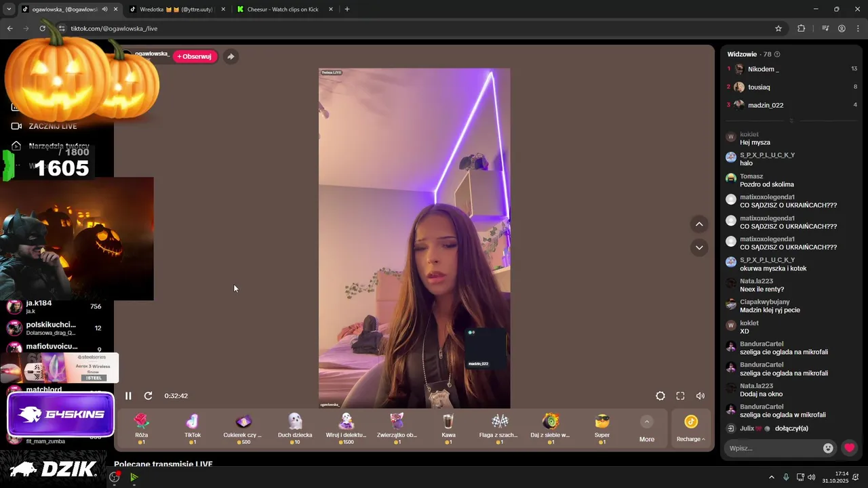Image resolution: width=868 pixels, height=488 pixels.
Task: Enter fullscreen mode on the player
Action: tap(680, 396)
